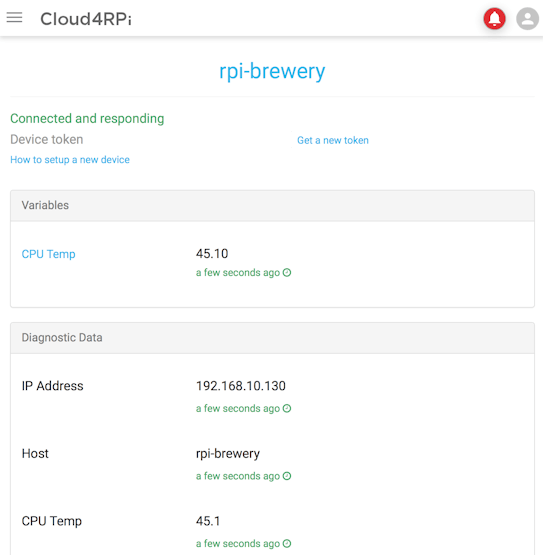Click the Connected and responding status text

87,119
